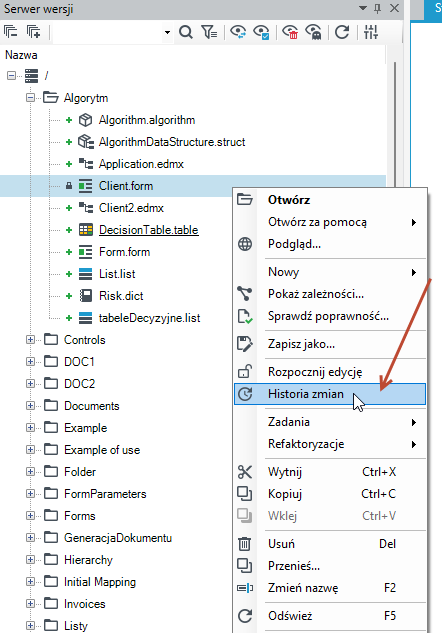Click the Client.form form icon
The width and height of the screenshot is (442, 633).
click(x=86, y=186)
